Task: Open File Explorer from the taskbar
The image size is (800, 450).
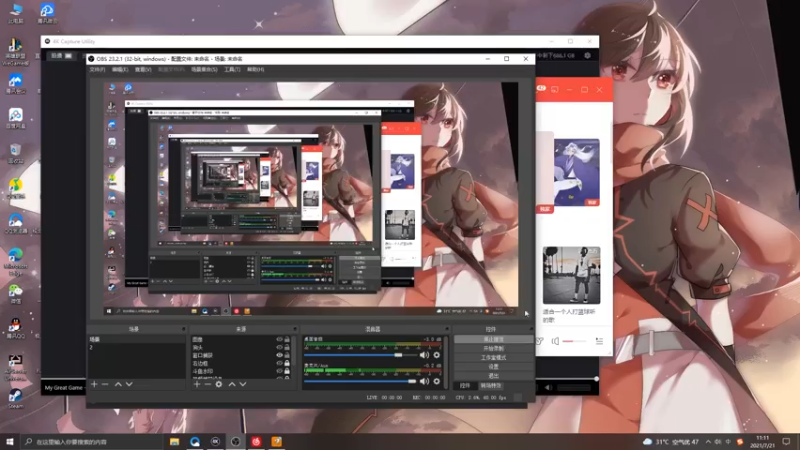Action: (174, 441)
